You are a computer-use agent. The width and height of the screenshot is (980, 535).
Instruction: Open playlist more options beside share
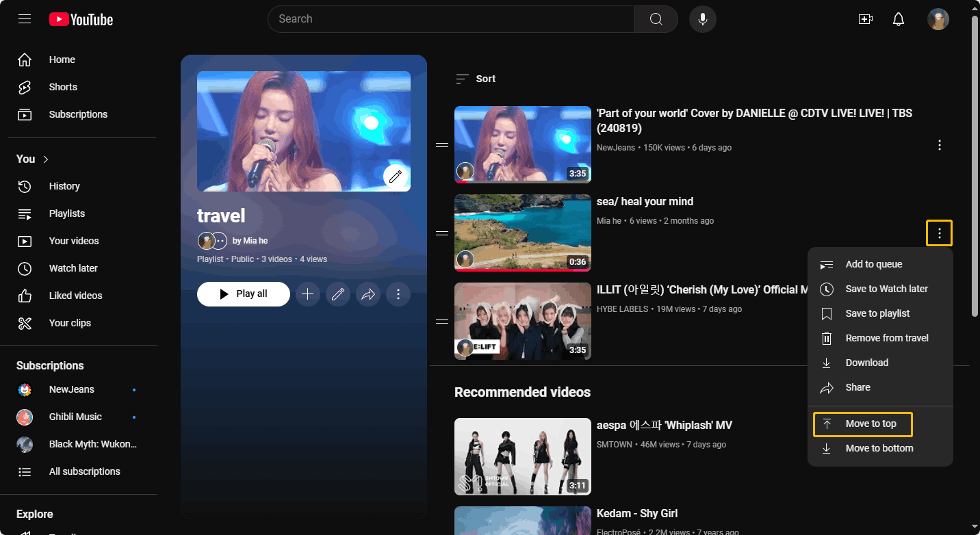click(398, 294)
